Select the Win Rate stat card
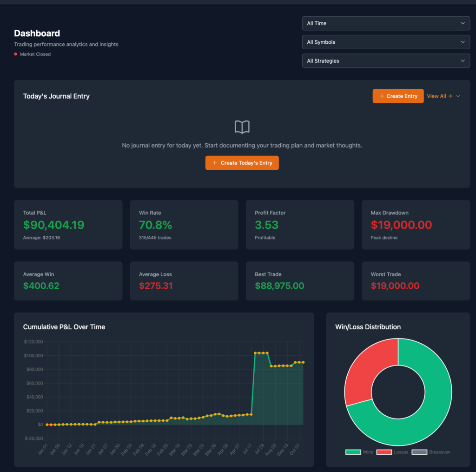The height and width of the screenshot is (472, 476). (184, 225)
